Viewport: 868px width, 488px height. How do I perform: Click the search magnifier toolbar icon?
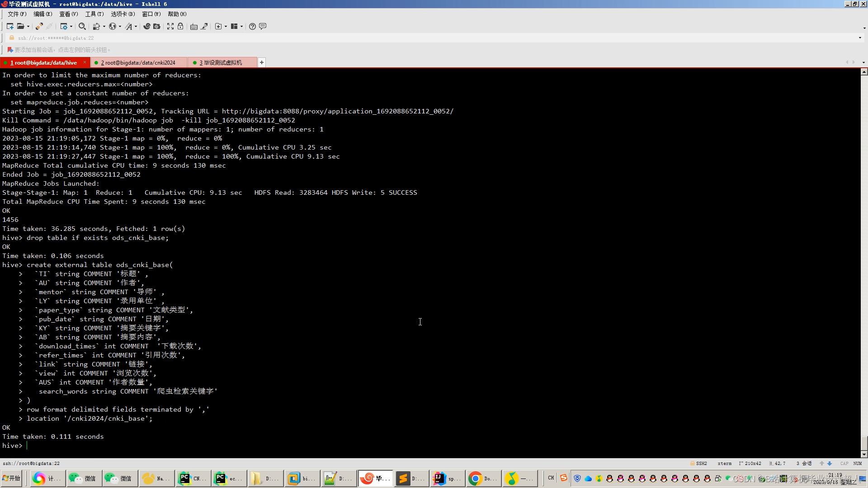pyautogui.click(x=82, y=26)
